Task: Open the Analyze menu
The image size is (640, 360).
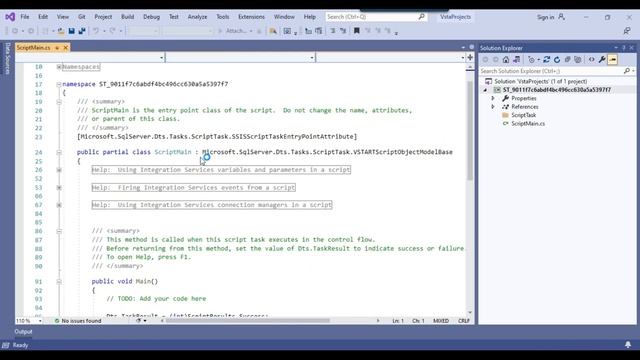Action: (x=197, y=17)
